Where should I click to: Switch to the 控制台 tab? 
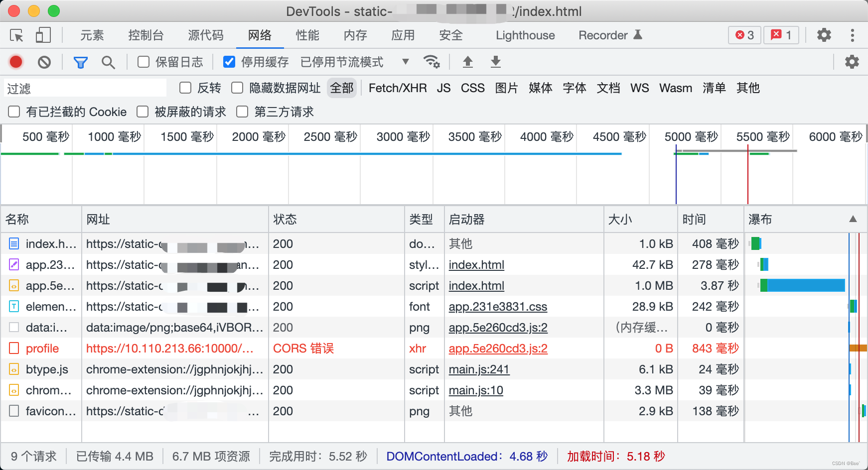click(146, 35)
